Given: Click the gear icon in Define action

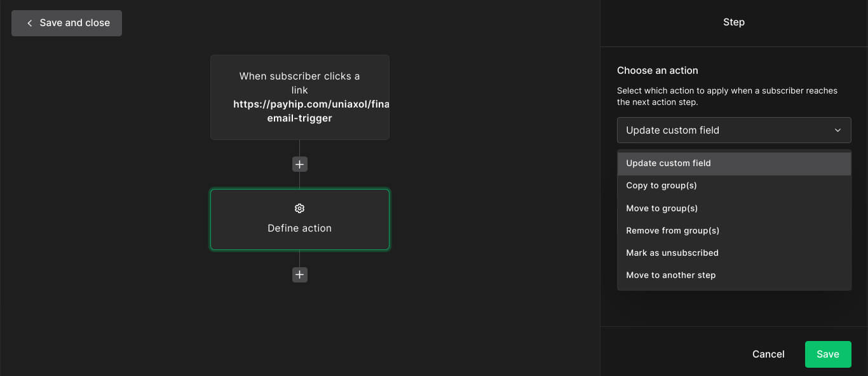Looking at the screenshot, I should tap(300, 209).
